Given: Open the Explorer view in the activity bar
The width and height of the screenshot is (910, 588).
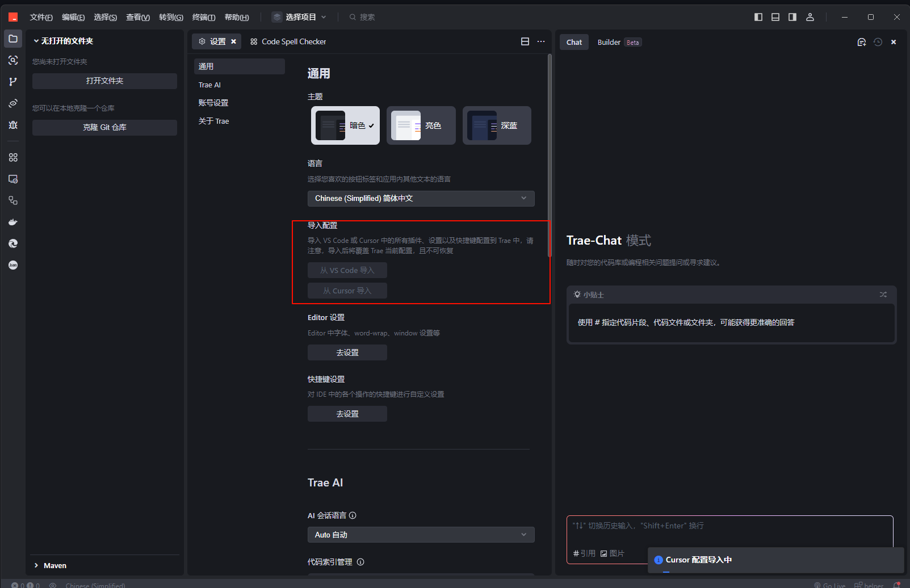Looking at the screenshot, I should 13,39.
